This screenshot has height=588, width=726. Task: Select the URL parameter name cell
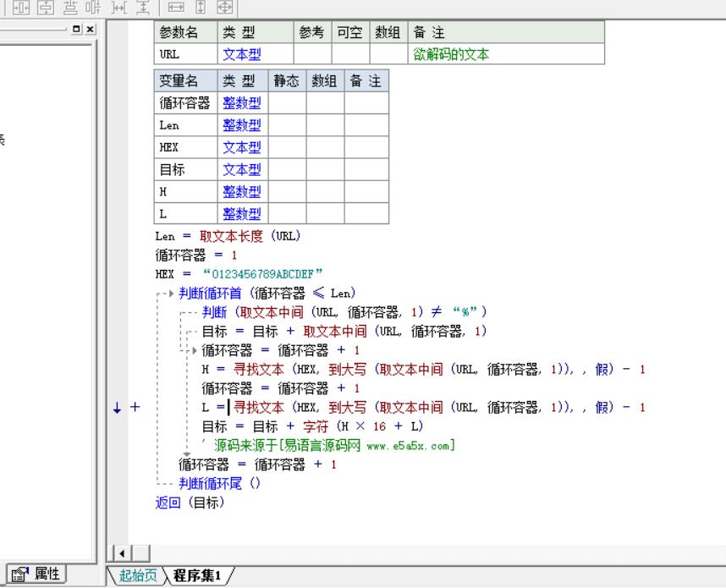[185, 53]
